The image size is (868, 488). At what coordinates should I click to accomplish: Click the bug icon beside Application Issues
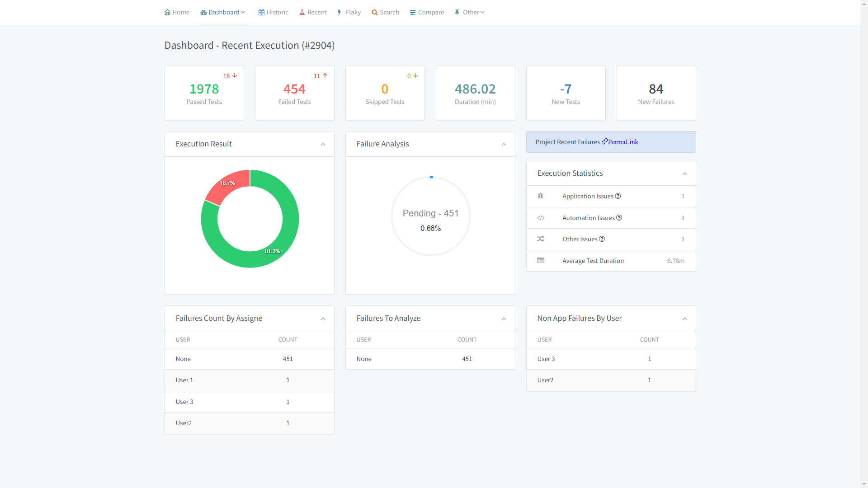click(541, 196)
